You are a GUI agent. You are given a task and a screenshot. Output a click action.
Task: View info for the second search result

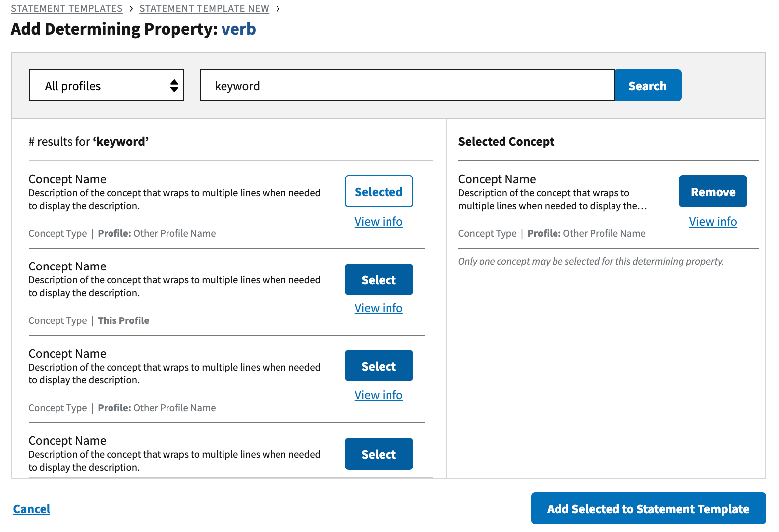coord(379,308)
